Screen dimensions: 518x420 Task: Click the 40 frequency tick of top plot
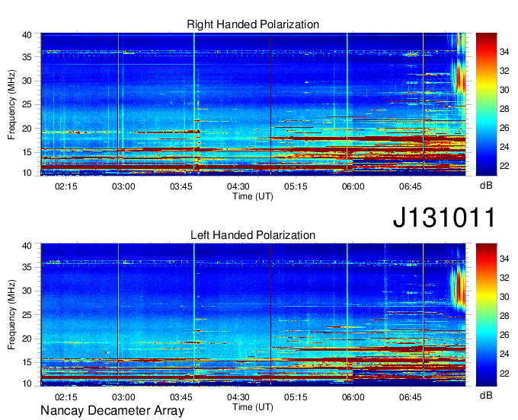(27, 35)
